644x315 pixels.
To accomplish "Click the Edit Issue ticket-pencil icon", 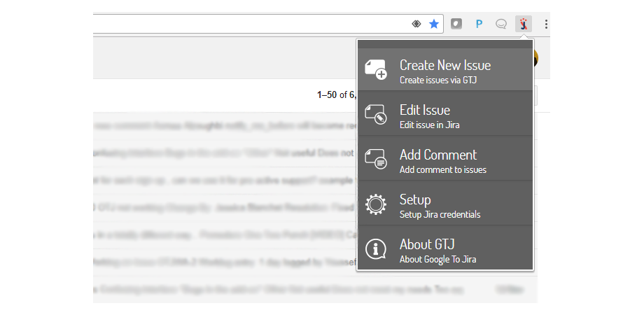I will [376, 114].
